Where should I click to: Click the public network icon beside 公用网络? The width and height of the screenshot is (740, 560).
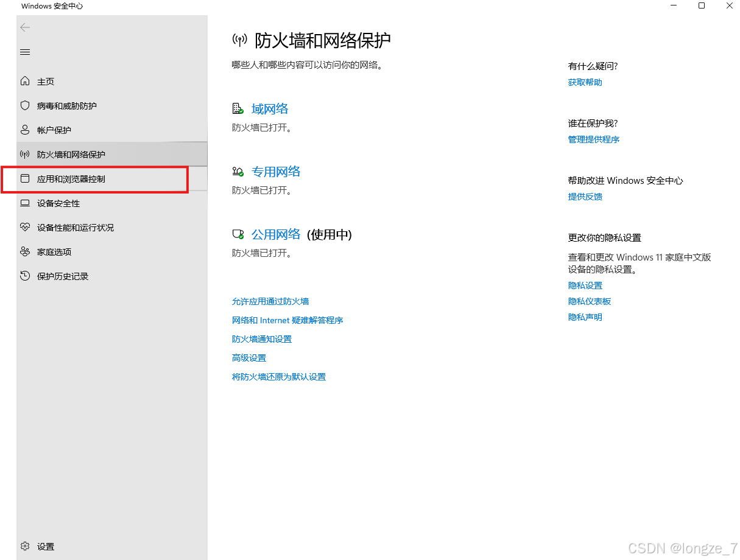coord(238,234)
